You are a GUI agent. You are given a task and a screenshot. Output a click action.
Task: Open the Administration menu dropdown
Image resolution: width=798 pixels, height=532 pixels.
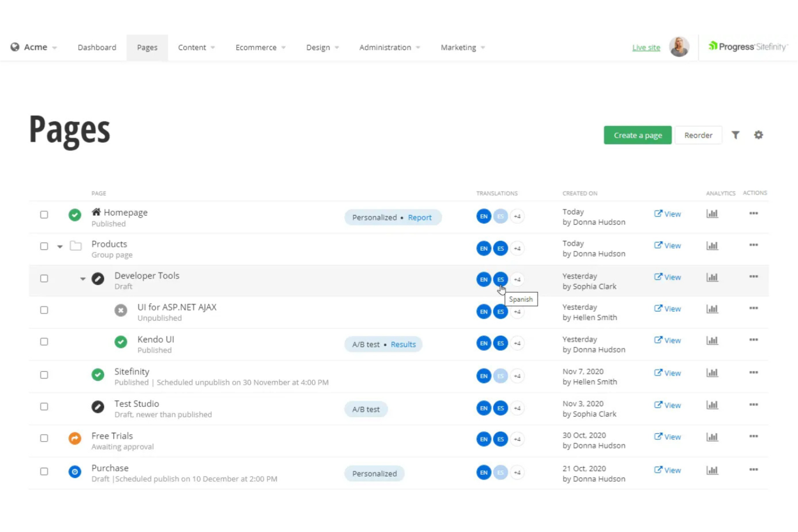(390, 47)
